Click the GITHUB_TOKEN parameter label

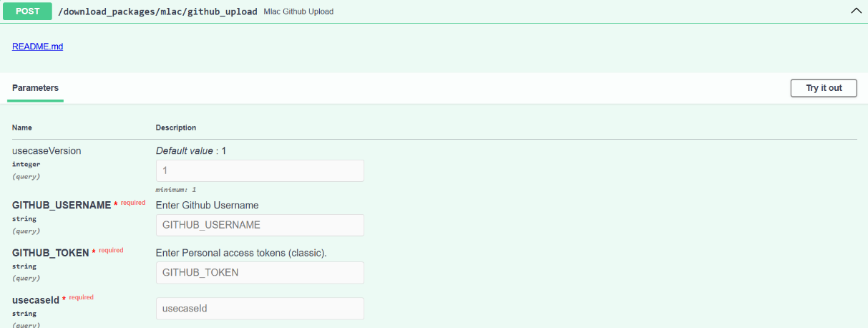pos(50,253)
